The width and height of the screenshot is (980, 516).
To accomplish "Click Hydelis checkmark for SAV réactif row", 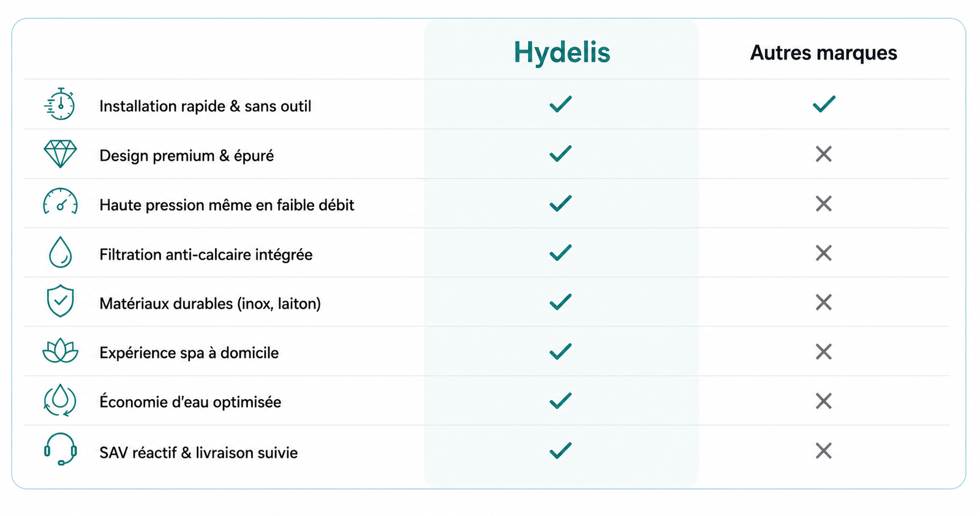I will pos(560,451).
